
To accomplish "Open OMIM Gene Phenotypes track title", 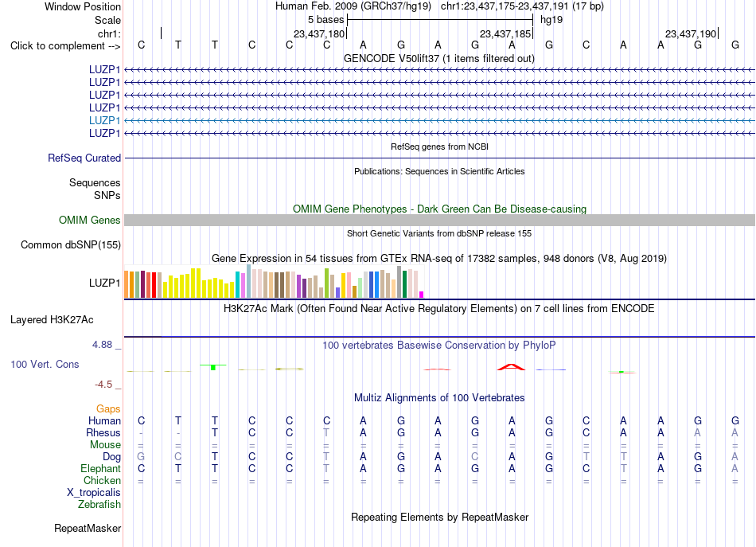I will click(x=439, y=209).
